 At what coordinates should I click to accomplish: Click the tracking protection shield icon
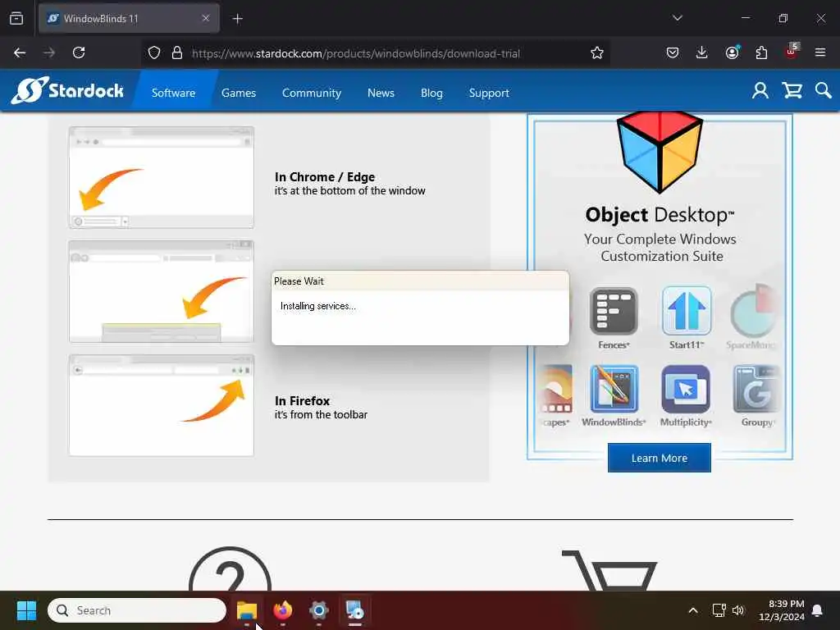154,52
